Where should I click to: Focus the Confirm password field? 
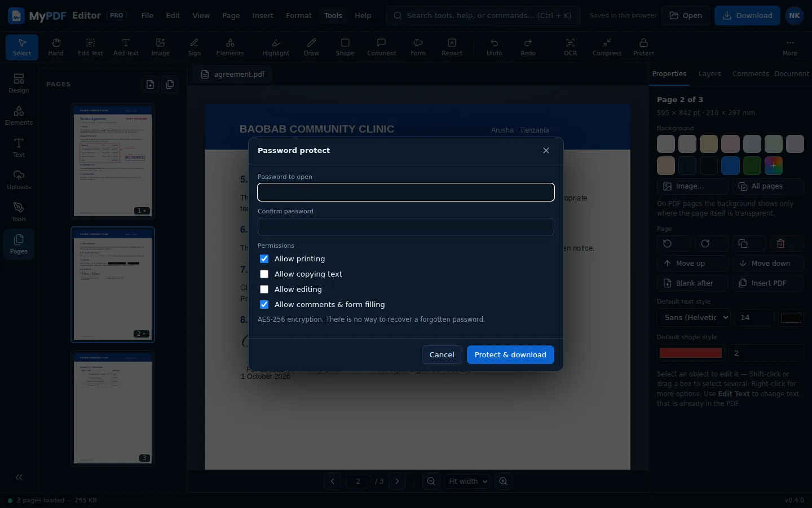406,227
